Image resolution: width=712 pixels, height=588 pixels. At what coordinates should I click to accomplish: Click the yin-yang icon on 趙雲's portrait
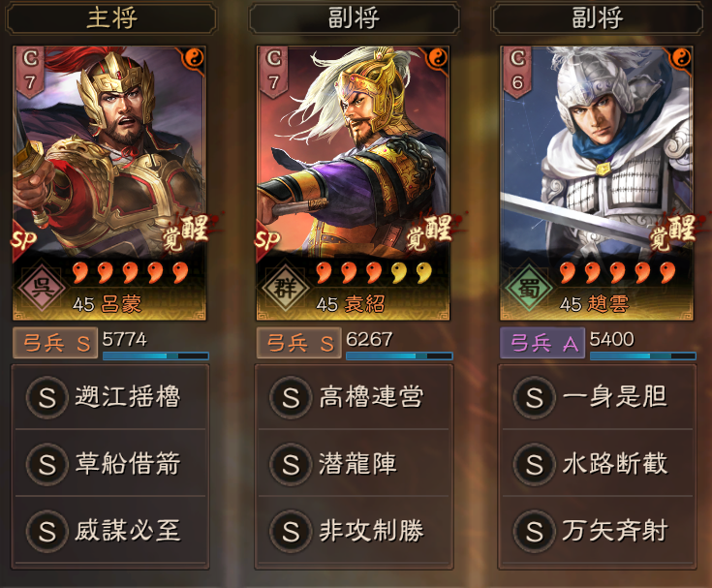click(x=682, y=58)
